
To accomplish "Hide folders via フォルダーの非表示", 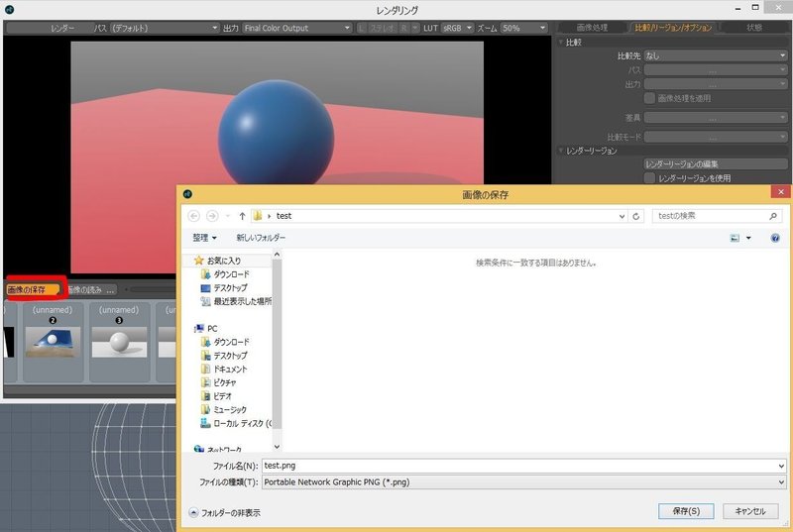I will point(225,513).
